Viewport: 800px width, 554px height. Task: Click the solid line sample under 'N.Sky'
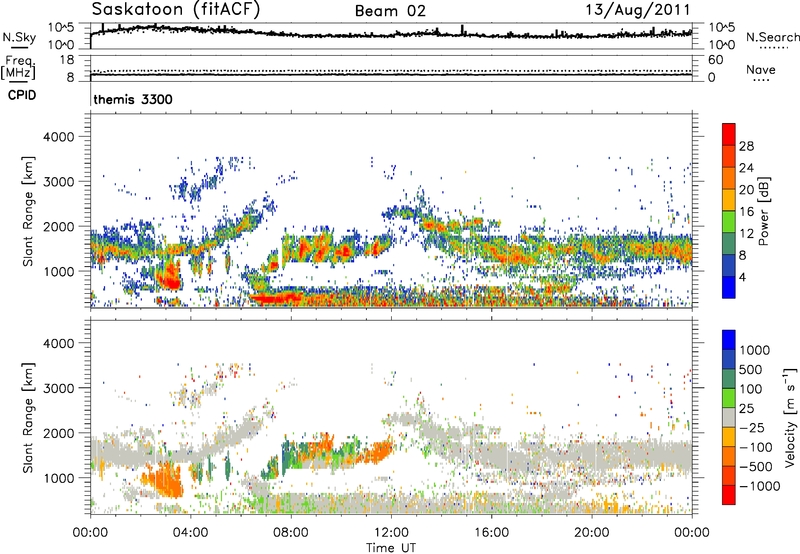click(19, 47)
